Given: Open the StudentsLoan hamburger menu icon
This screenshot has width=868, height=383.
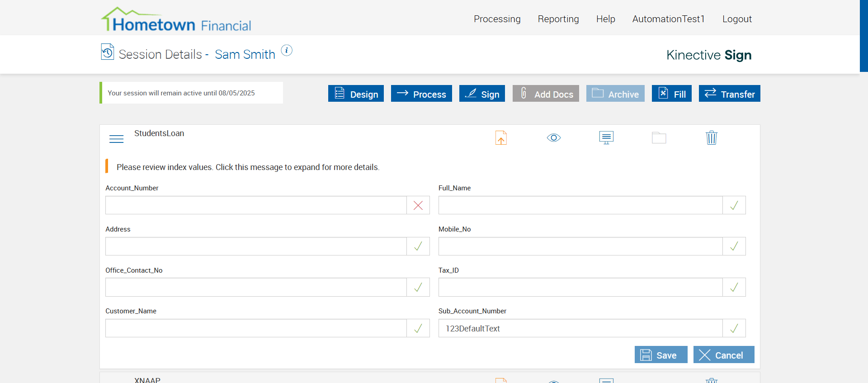Looking at the screenshot, I should [x=116, y=139].
